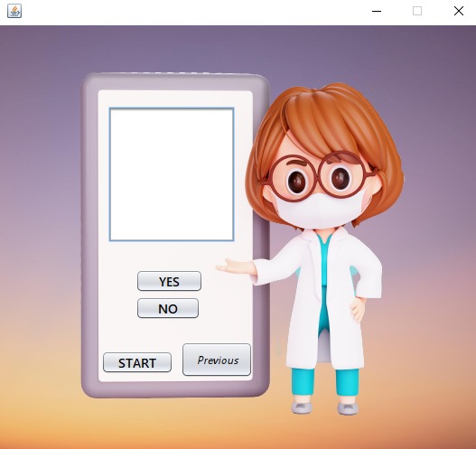Close the application window
The width and height of the screenshot is (476, 449).
tap(459, 11)
